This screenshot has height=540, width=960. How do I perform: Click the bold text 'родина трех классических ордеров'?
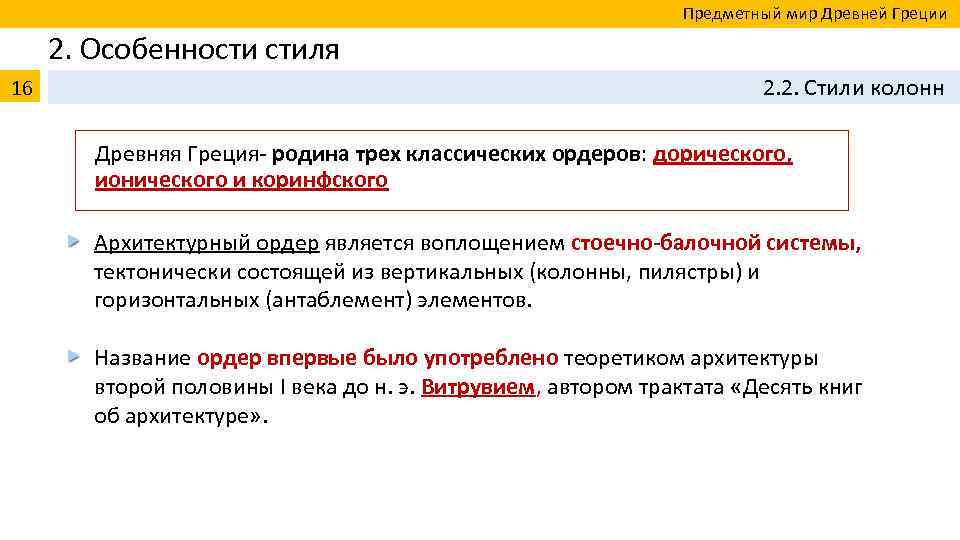[456, 154]
